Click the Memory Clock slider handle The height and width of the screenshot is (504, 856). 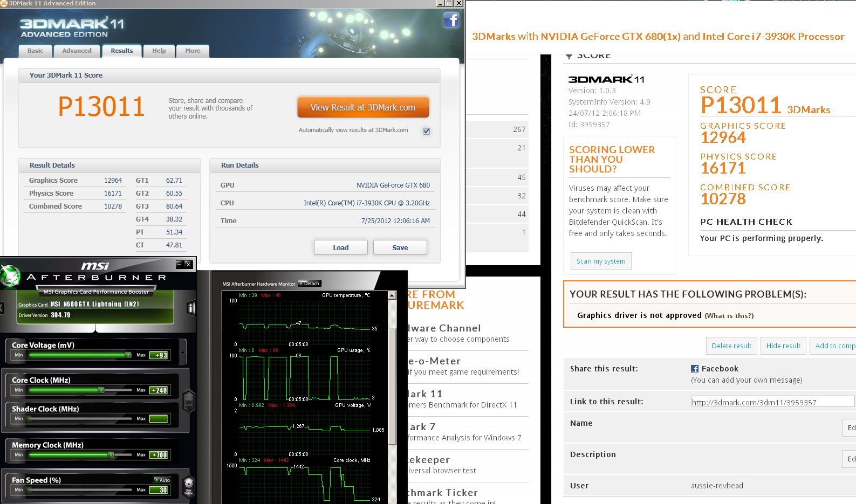point(111,454)
